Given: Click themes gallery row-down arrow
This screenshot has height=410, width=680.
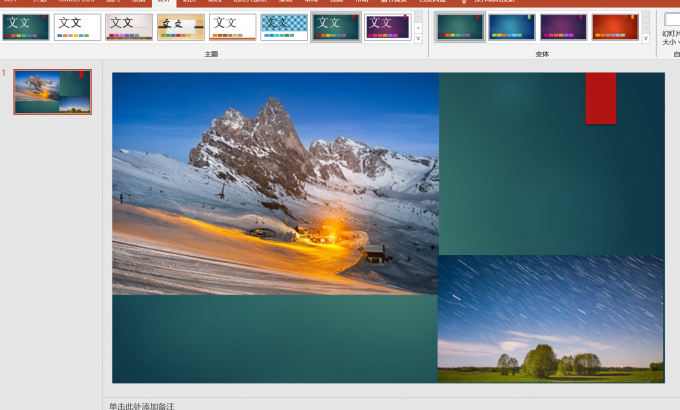Looking at the screenshot, I should 418,28.
